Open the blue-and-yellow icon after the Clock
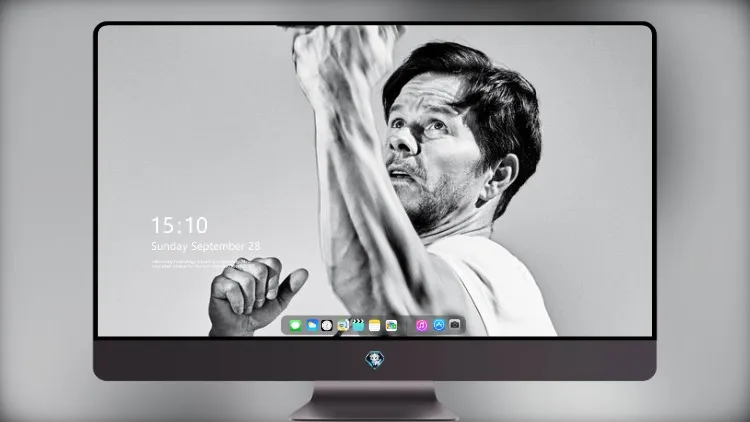This screenshot has width=750, height=422. pos(343,325)
